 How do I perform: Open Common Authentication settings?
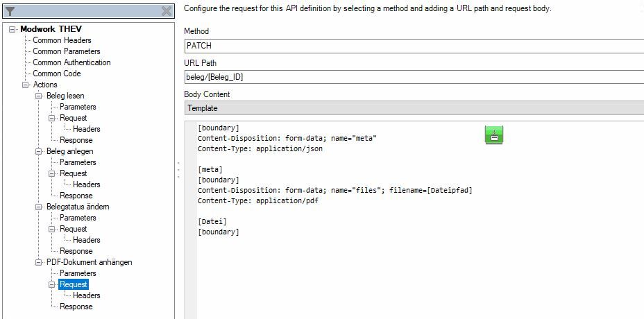tap(71, 62)
